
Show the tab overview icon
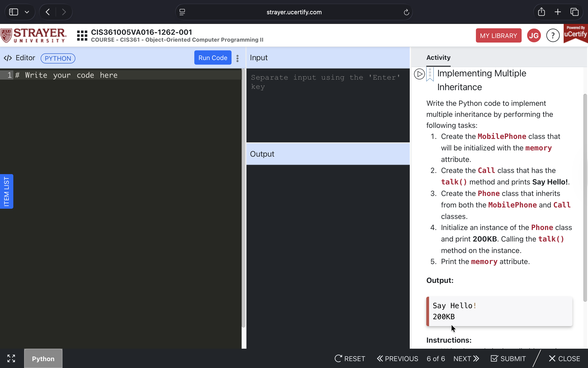[574, 12]
